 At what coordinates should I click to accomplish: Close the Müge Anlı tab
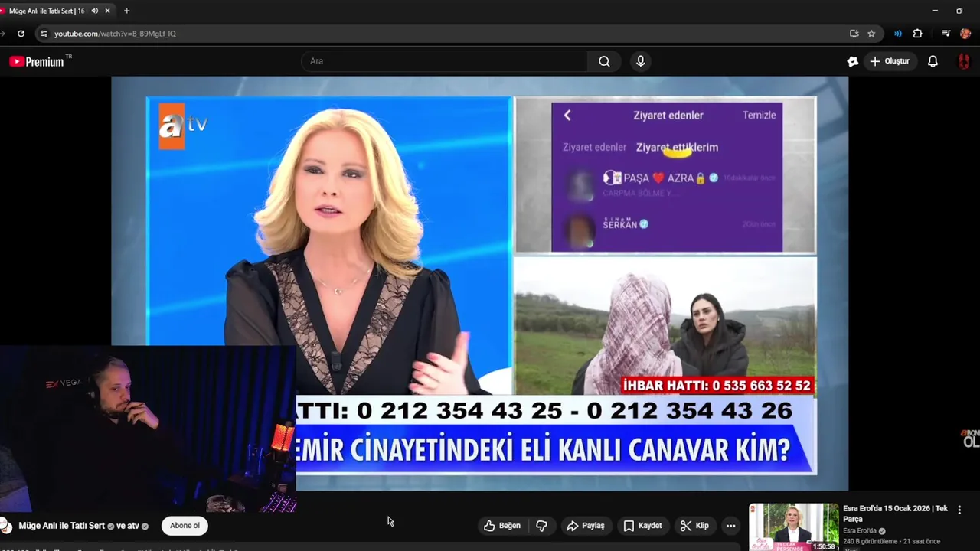click(x=107, y=11)
